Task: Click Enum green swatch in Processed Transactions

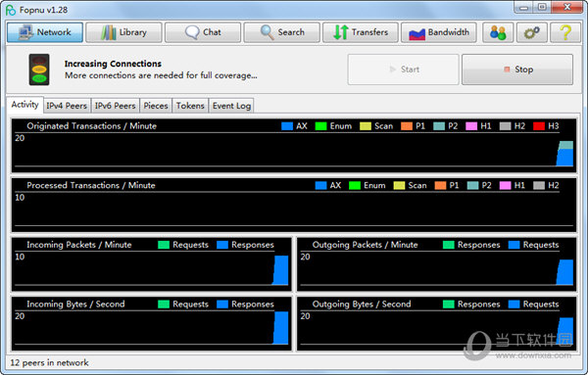Action: (x=355, y=185)
